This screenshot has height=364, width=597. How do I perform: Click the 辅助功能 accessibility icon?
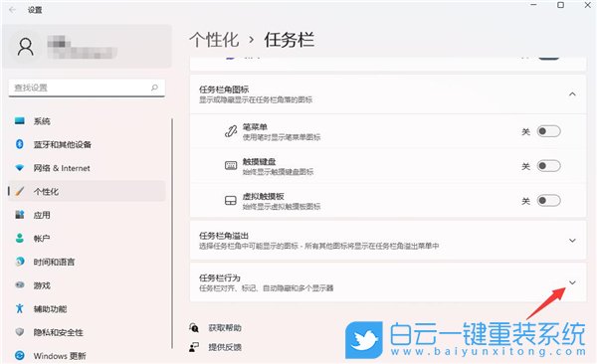coord(20,308)
